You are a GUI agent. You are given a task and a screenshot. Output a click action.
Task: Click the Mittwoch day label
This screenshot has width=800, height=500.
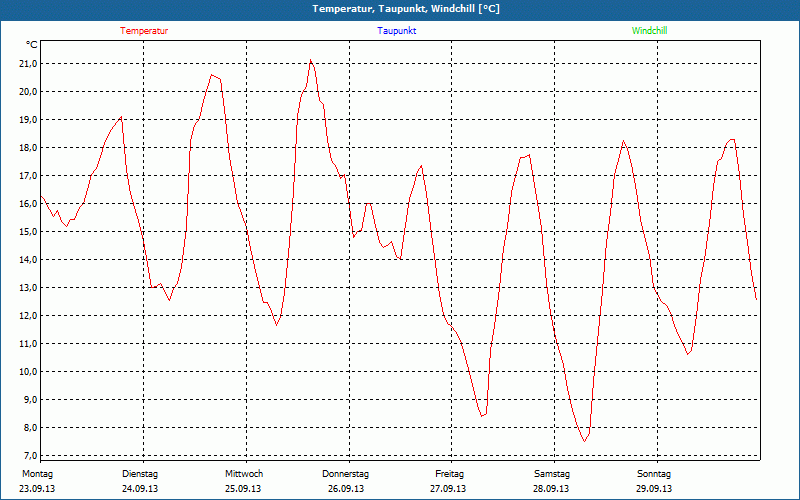(x=244, y=474)
